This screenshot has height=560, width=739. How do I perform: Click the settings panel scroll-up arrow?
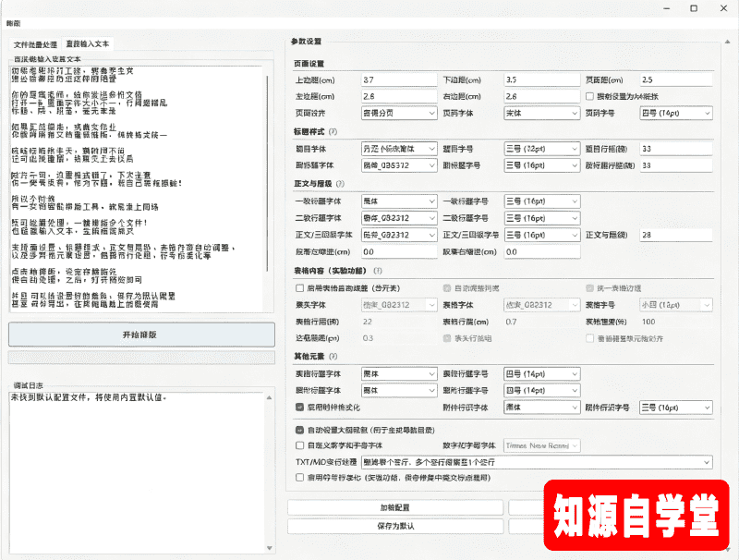point(727,42)
